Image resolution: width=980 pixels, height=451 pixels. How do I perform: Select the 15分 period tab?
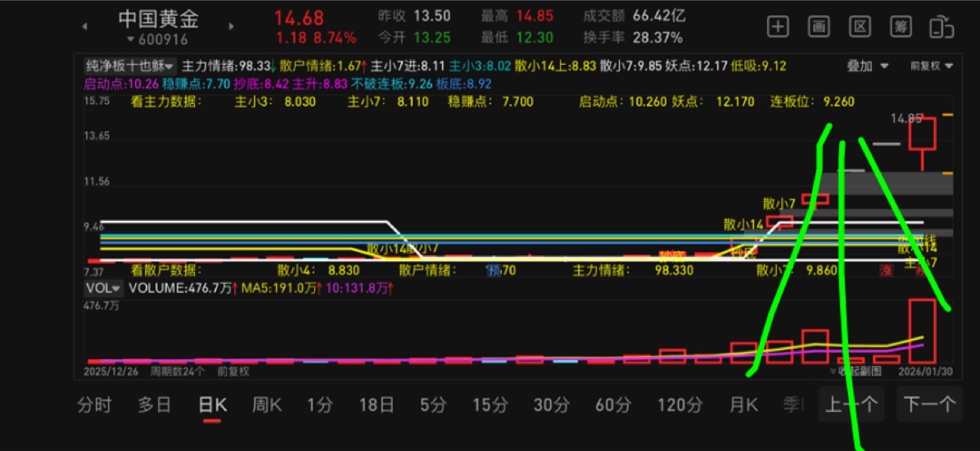pos(490,405)
